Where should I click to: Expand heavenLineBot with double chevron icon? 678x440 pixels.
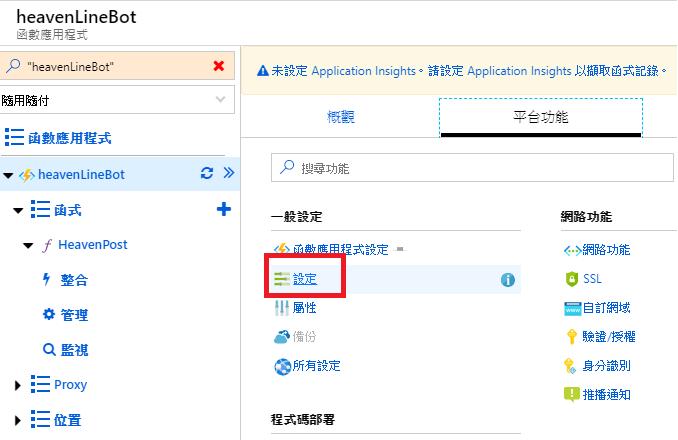coord(229,173)
